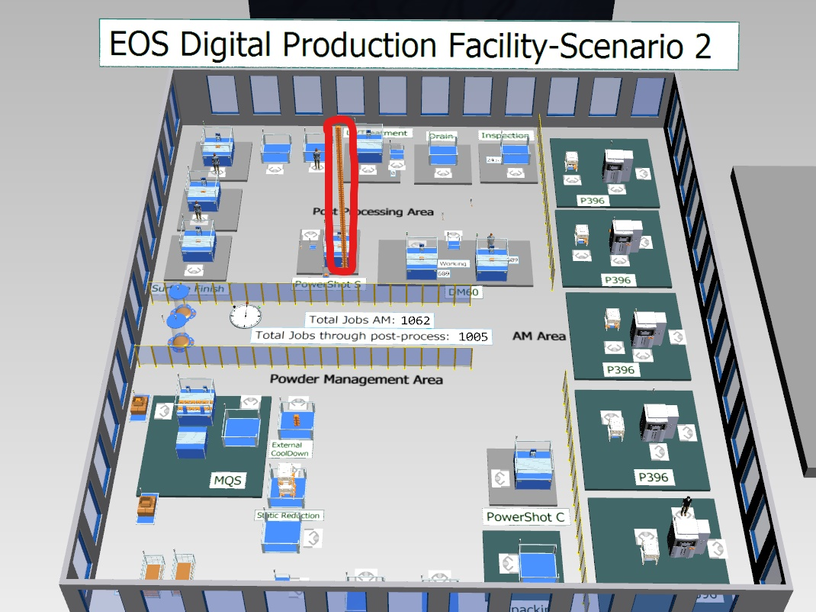Viewport: 816px width, 612px height.
Task: Click the DM60 label
Action: tap(463, 292)
